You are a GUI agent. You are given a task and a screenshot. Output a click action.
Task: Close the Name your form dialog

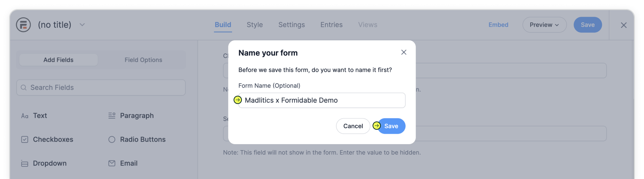click(x=404, y=52)
